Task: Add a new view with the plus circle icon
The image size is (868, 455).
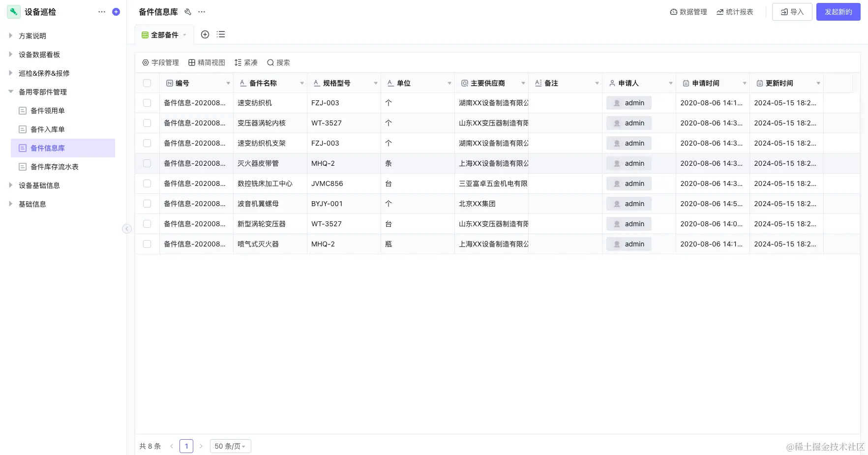Action: [x=205, y=34]
